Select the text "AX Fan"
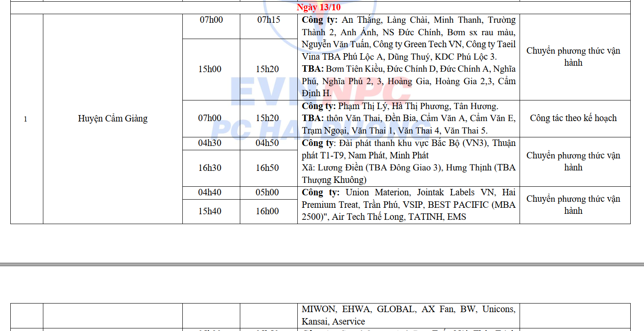 pos(437,309)
